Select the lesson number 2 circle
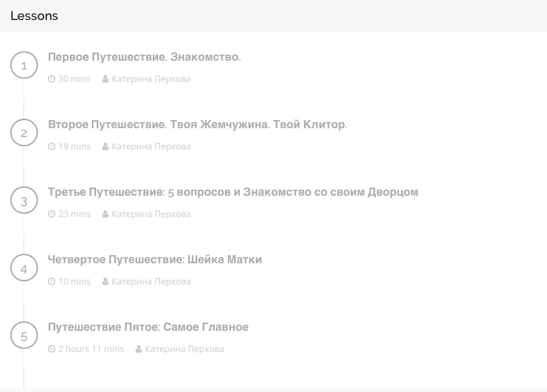This screenshot has width=547, height=392. tap(24, 133)
